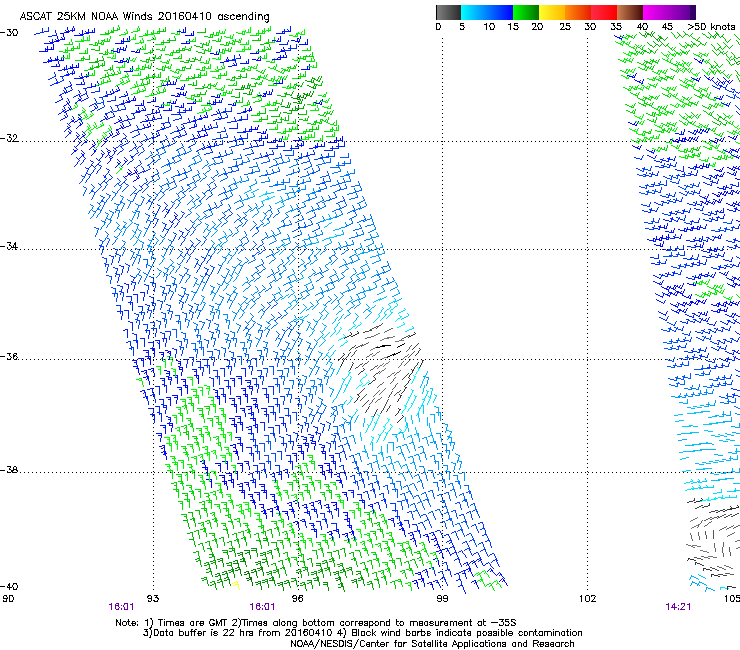Click the gray 0-5 knots color swatch

tap(448, 12)
